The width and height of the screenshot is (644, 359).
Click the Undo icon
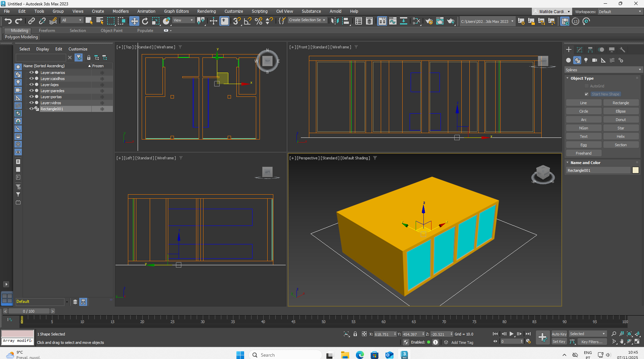[8, 21]
